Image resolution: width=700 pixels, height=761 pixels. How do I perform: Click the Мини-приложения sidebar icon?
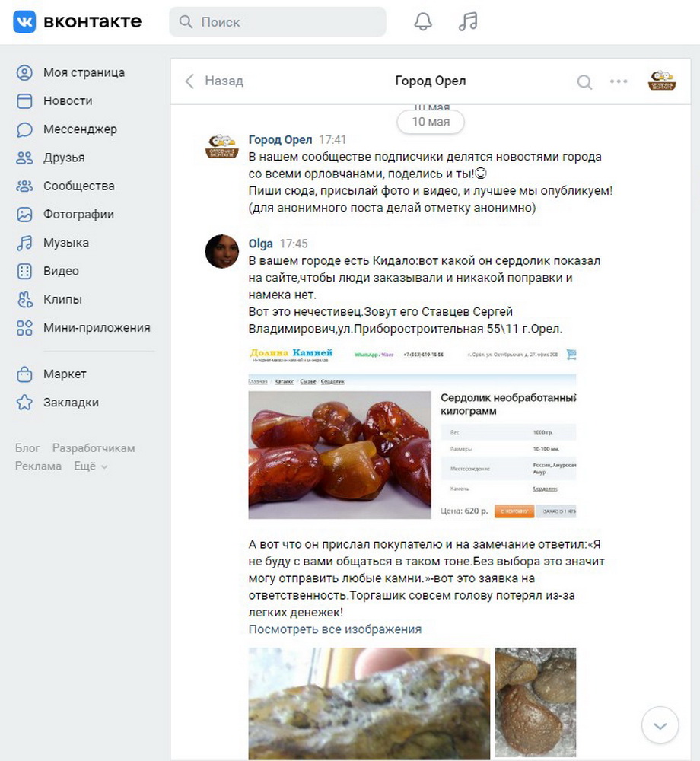[24, 328]
